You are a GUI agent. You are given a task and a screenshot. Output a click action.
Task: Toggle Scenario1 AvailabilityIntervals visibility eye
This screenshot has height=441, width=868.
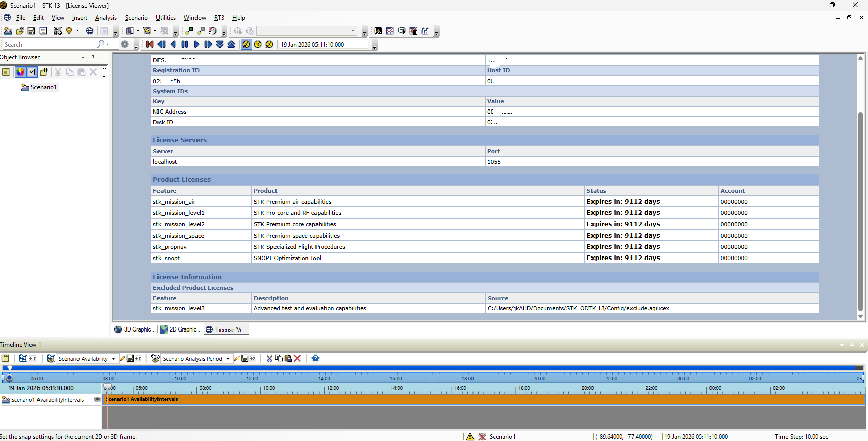click(97, 399)
